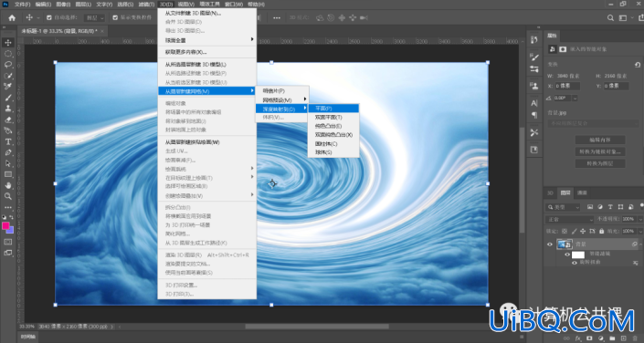Open the fill 100% dropdown arrow
The image size is (644, 343).
click(x=640, y=232)
